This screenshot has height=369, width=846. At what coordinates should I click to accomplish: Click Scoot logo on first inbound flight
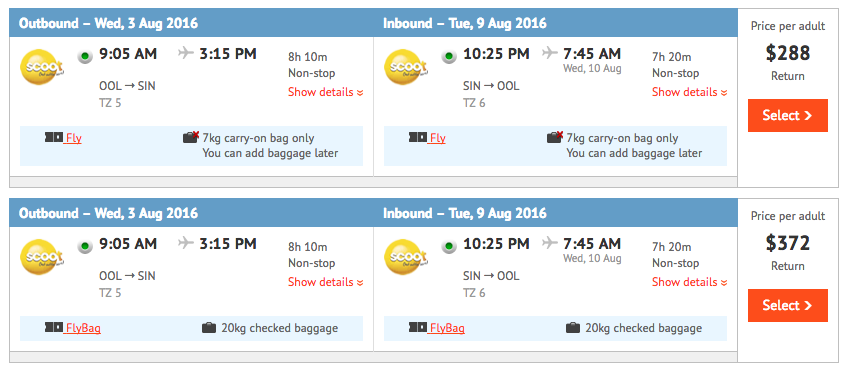[406, 67]
